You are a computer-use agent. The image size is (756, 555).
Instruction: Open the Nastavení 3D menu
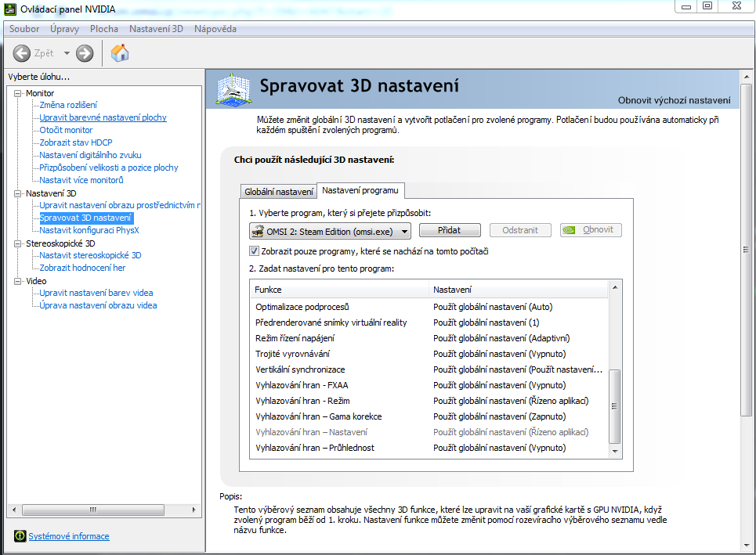(156, 29)
